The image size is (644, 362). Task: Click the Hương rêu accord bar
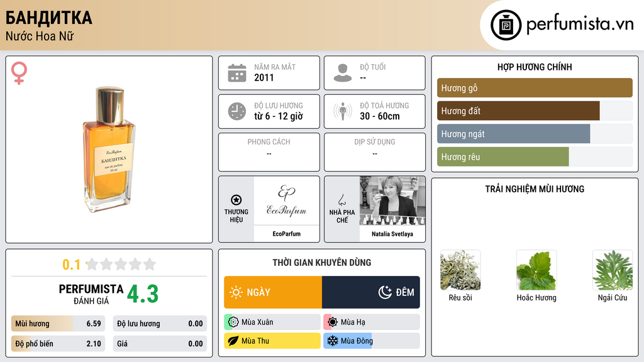click(x=535, y=156)
